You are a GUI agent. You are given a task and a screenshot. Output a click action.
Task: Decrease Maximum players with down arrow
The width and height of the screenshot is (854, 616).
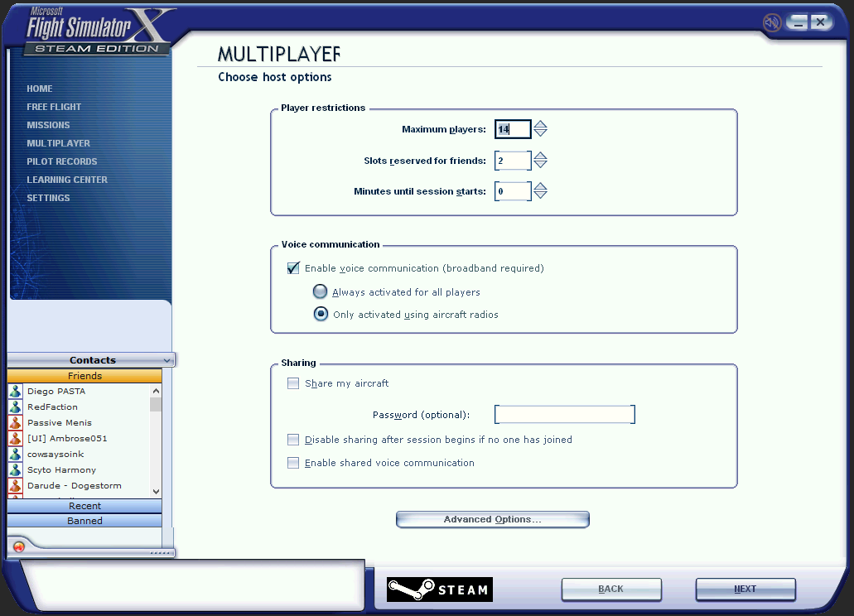[540, 132]
